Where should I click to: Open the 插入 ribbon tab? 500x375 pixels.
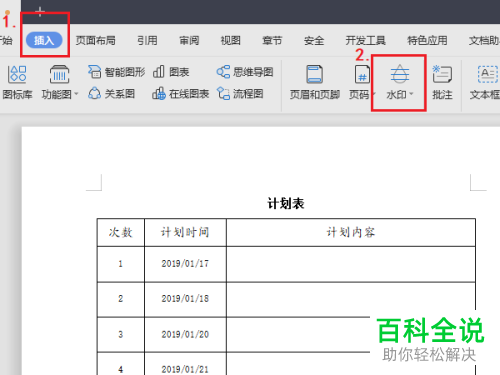(44, 40)
